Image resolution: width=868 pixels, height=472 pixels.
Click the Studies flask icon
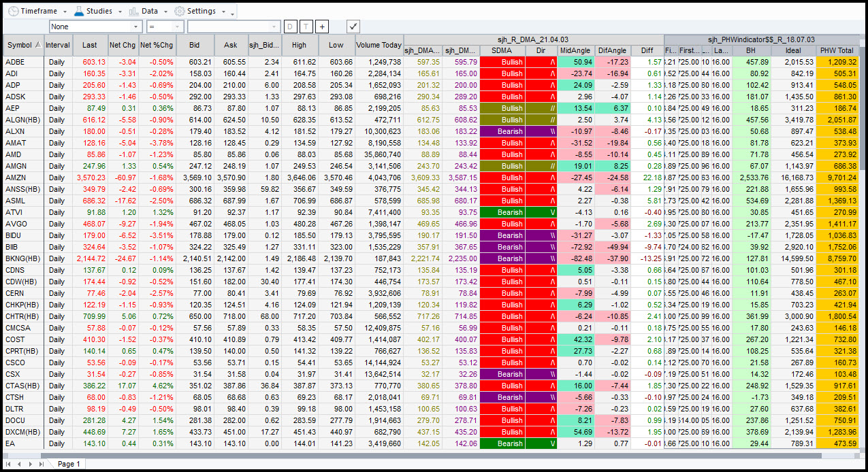click(x=78, y=11)
